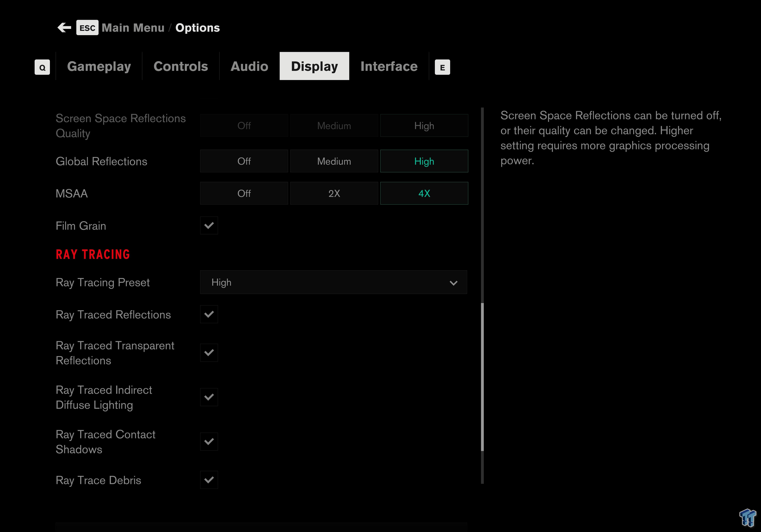Viewport: 761px width, 532px height.
Task: Click the back arrow icon
Action: click(x=64, y=28)
